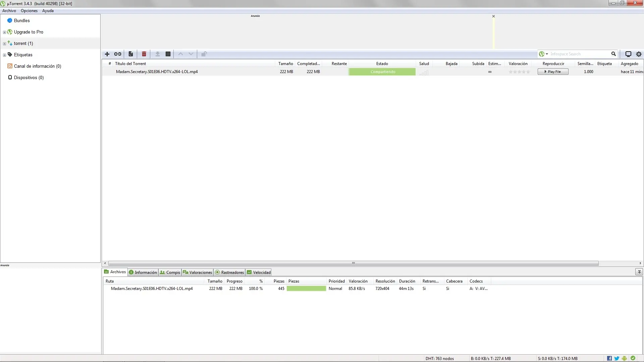Click the Android icon in status bar
Image resolution: width=644 pixels, height=362 pixels.
click(624, 358)
